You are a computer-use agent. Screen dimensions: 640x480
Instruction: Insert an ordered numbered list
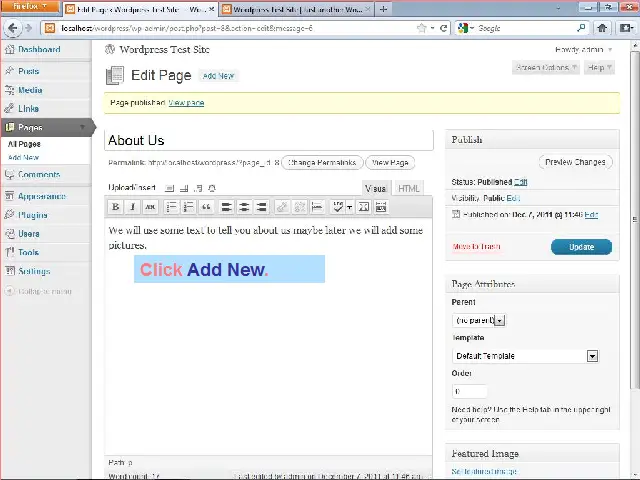[x=189, y=207]
